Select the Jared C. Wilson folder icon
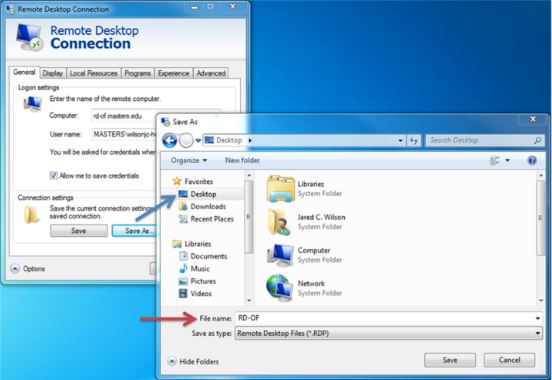Screen dimensions: 552x380 [280, 222]
